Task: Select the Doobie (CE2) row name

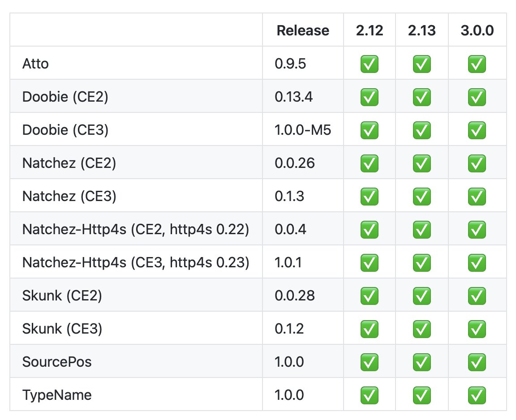Action: [65, 97]
